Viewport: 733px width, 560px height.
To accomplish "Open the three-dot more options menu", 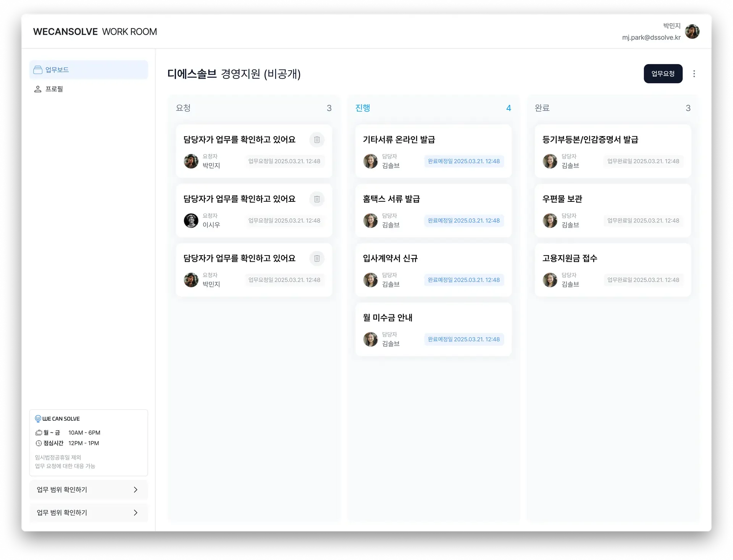I will coord(694,74).
